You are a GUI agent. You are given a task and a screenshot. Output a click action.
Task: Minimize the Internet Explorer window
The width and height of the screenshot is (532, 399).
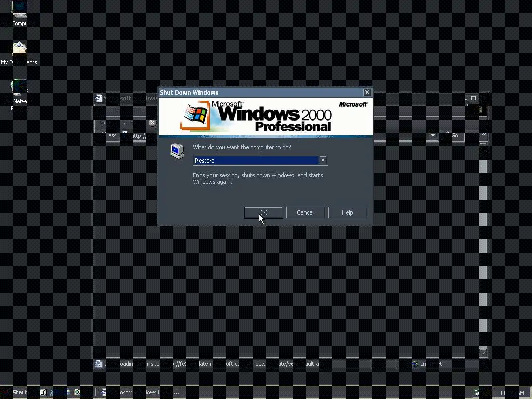click(465, 98)
